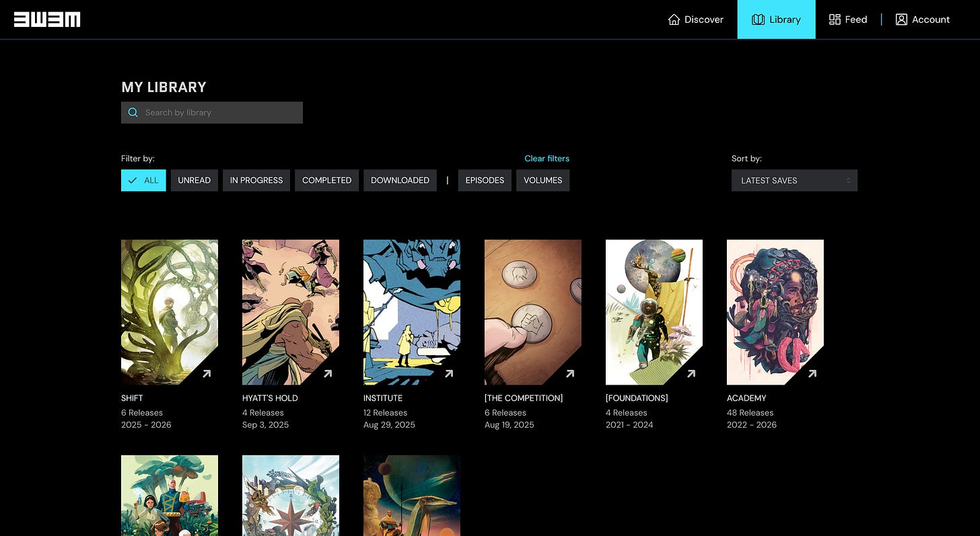Open the HYATT'S HOLD cover thumbnail
Viewport: 980px width, 536px height.
coord(291,312)
